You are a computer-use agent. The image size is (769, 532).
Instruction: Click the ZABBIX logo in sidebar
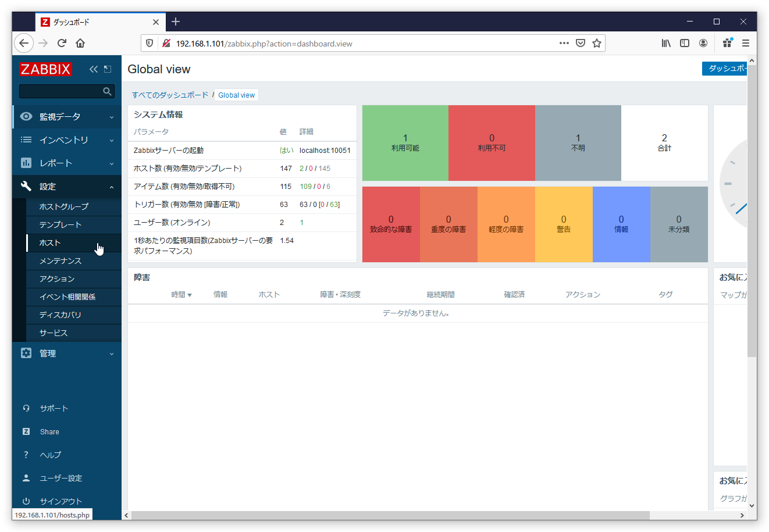[45, 69]
